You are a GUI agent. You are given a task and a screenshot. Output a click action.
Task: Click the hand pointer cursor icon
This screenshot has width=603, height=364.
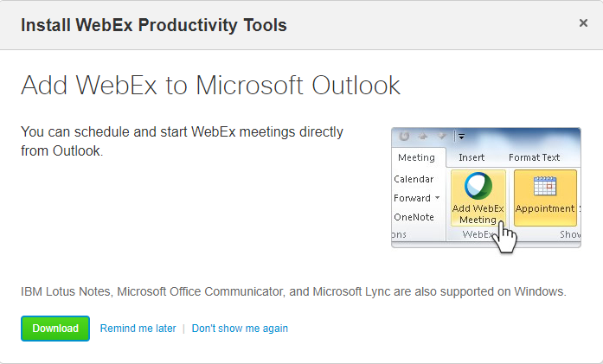(x=505, y=238)
